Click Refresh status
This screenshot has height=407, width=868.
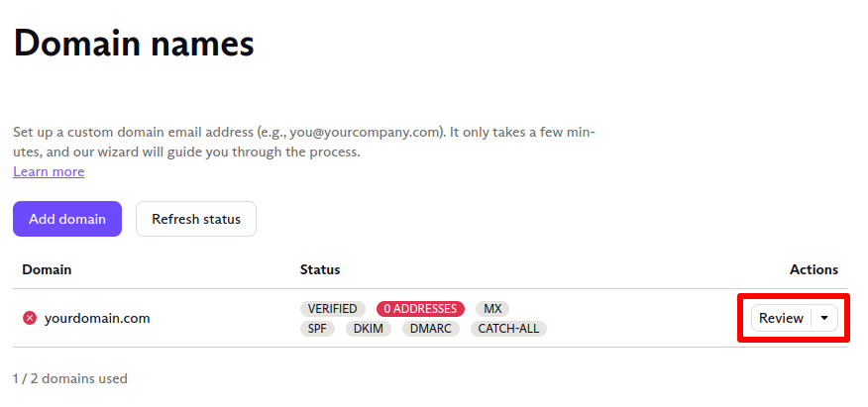196,219
